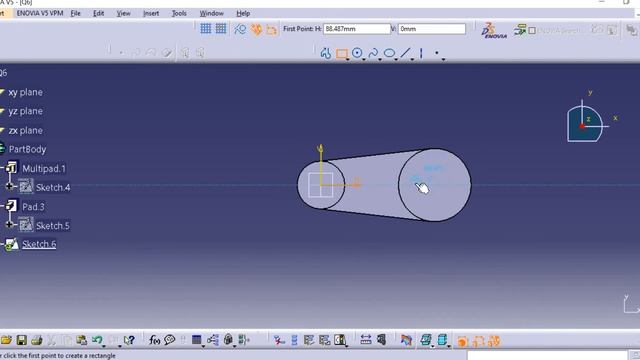This screenshot has height=360, width=640.
Task: Select Multipad.1 in the tree
Action: click(44, 169)
